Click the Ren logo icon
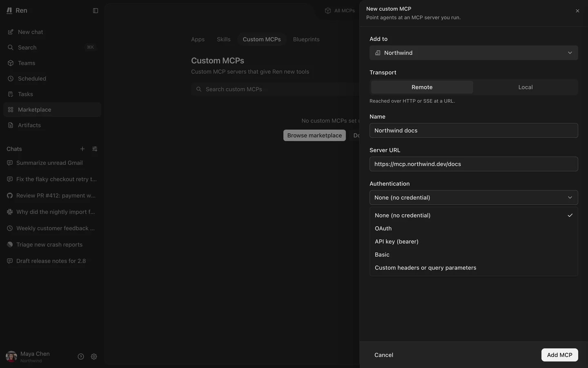 tap(9, 11)
